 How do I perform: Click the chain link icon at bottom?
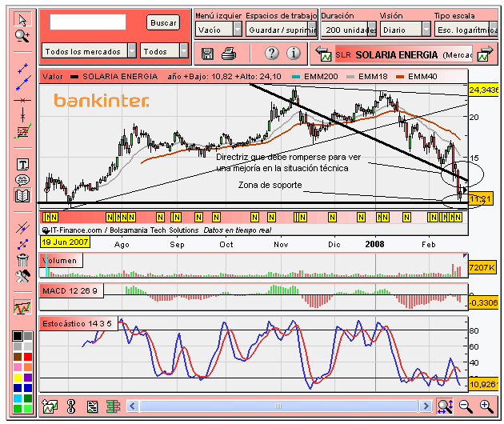[x=71, y=406]
